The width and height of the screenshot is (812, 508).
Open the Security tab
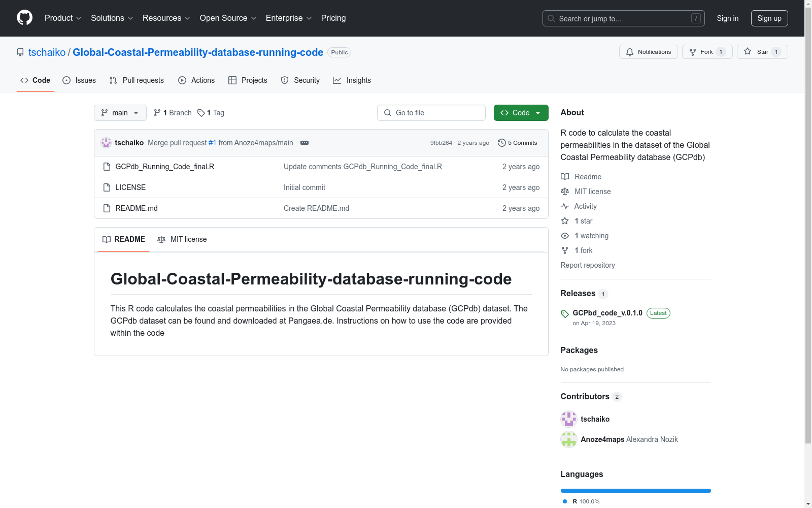tap(300, 80)
